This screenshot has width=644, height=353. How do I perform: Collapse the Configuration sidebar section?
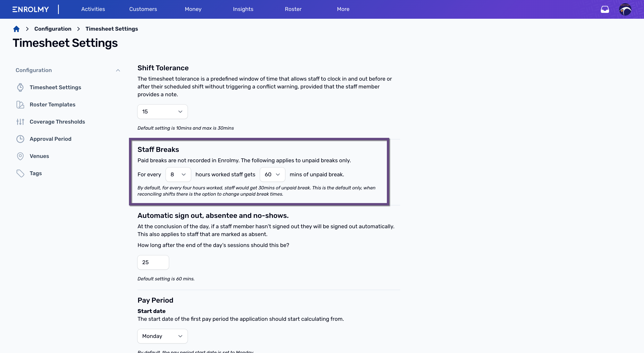click(x=118, y=70)
